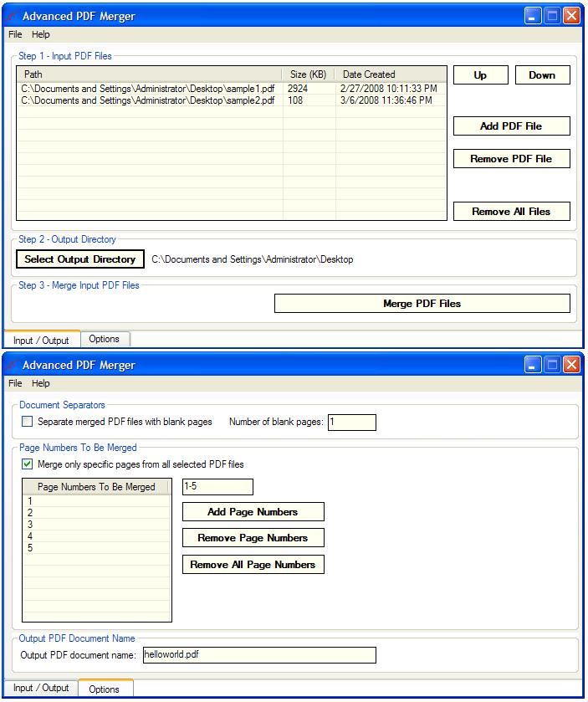Viewport: 588px width, 702px height.
Task: Click Page Numbers To Be Merged column header
Action: click(x=96, y=487)
